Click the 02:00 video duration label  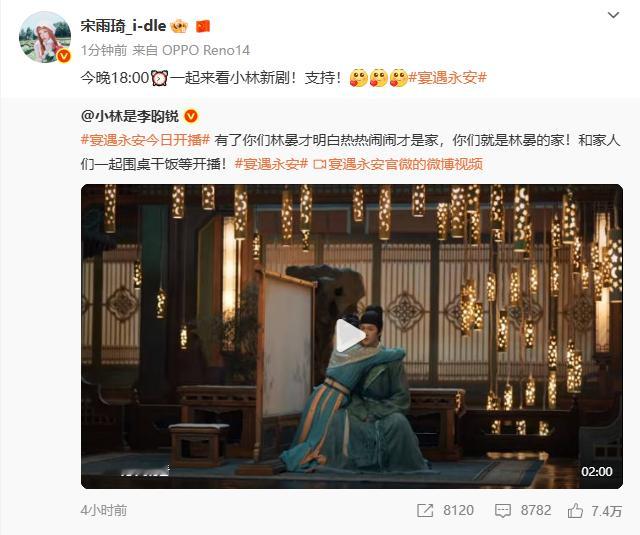coord(597,472)
